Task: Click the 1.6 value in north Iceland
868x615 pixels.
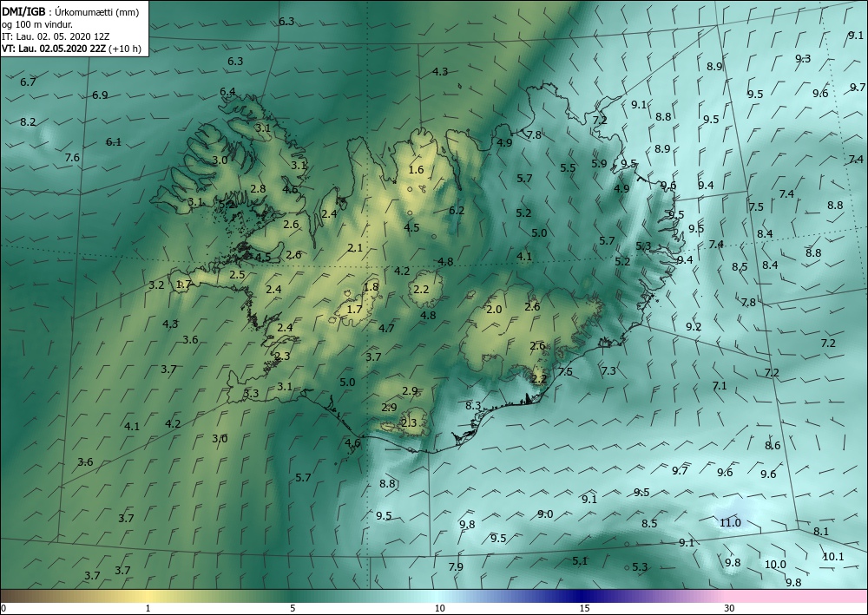Action: (x=416, y=170)
